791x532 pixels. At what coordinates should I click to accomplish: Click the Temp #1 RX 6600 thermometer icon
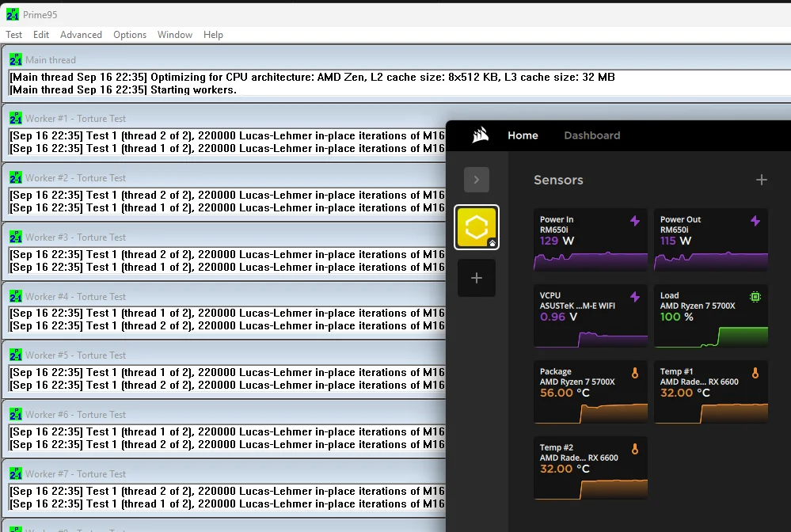tap(755, 373)
